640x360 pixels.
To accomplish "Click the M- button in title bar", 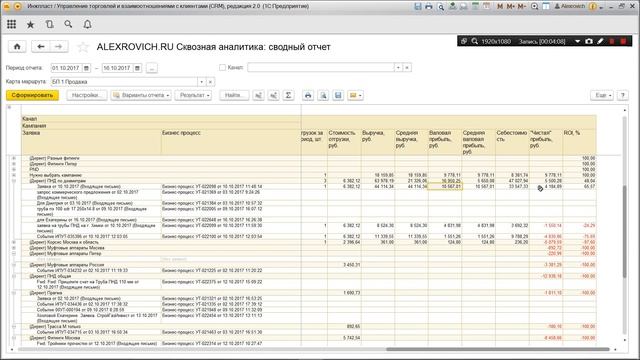I will pos(522,7).
